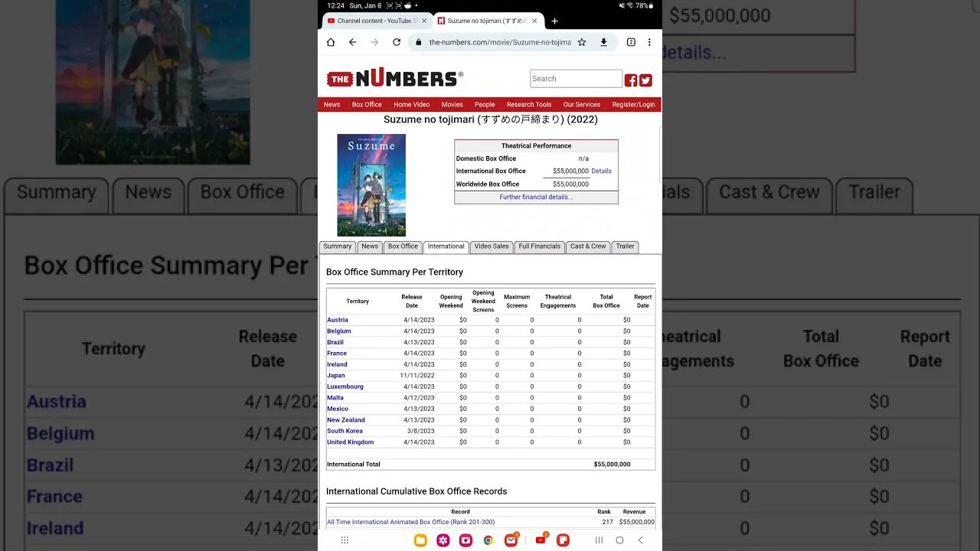Open Further financial details link
This screenshot has width=980, height=551.
coord(536,197)
